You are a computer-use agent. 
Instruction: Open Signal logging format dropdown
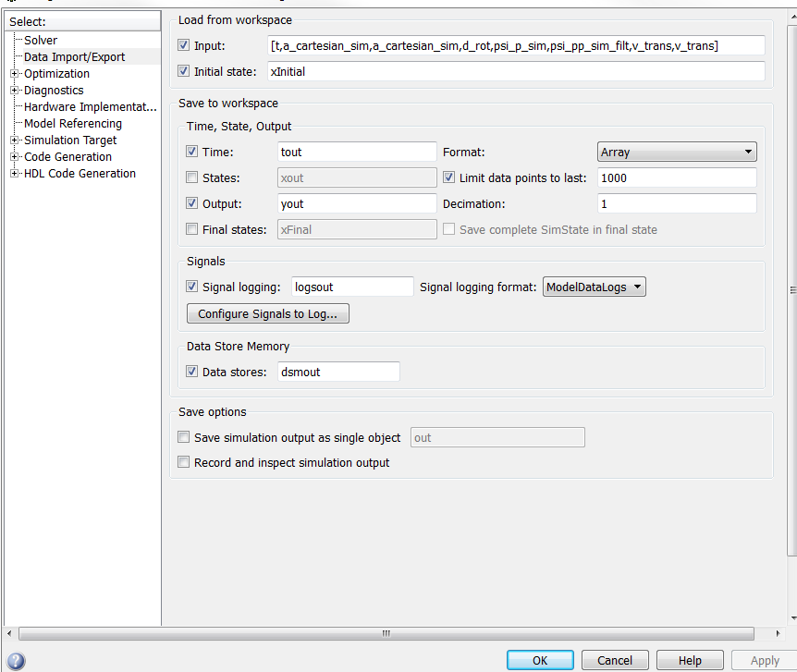tap(594, 287)
